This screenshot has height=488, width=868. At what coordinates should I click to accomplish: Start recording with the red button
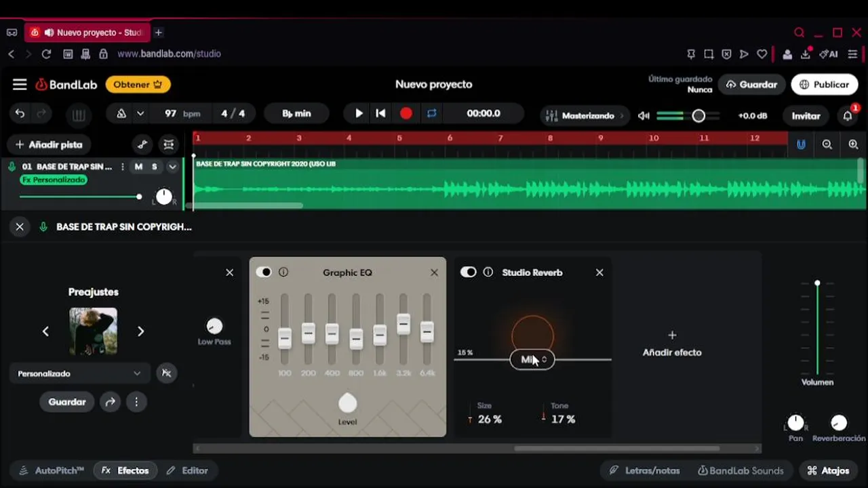tap(406, 114)
